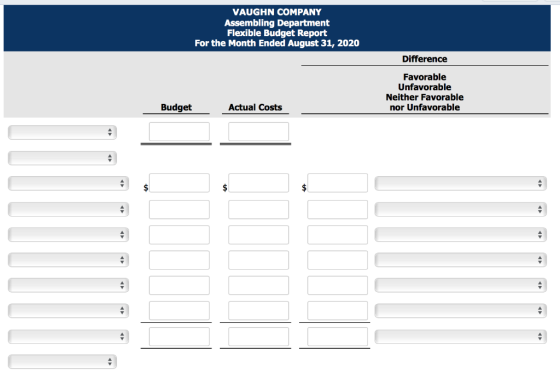560x374 pixels.
Task: Select the Difference input on the sixth cost row
Action: [x=338, y=310]
